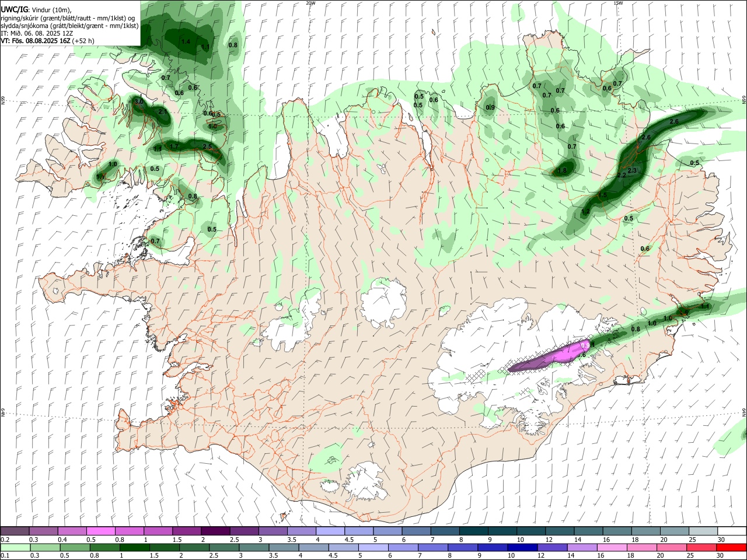Click the '3.0' precipitation value on the map
747x560 pixels.
[x=138, y=101]
